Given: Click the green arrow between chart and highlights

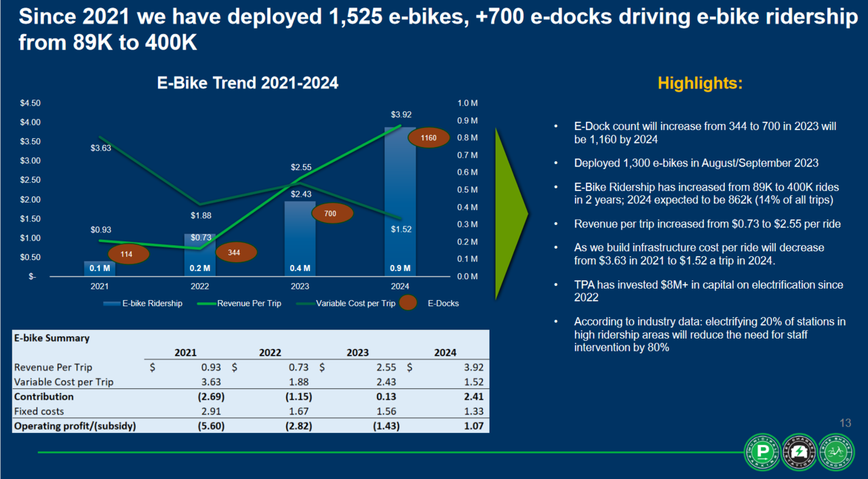Looking at the screenshot, I should (x=512, y=213).
